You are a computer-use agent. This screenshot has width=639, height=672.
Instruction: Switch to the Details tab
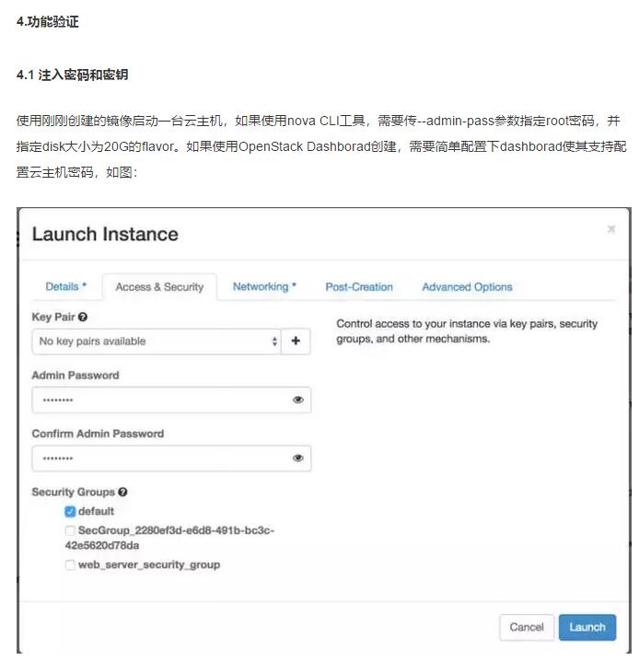65,287
